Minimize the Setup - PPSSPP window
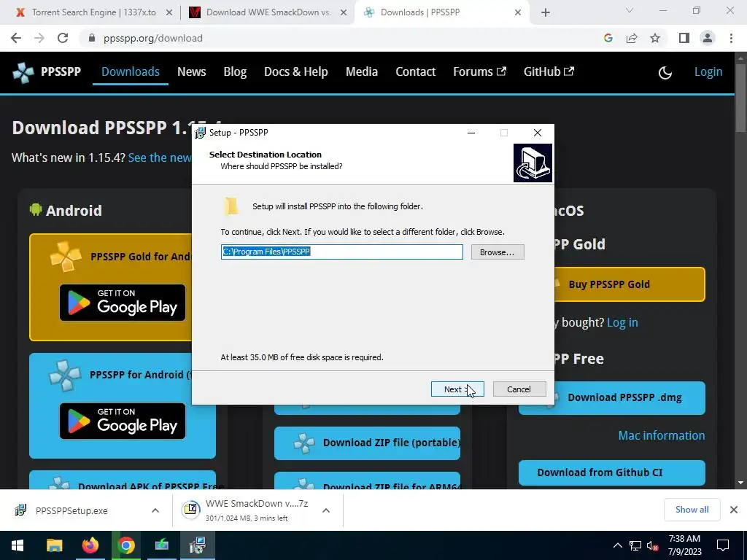This screenshot has height=560, width=747. pos(471,133)
